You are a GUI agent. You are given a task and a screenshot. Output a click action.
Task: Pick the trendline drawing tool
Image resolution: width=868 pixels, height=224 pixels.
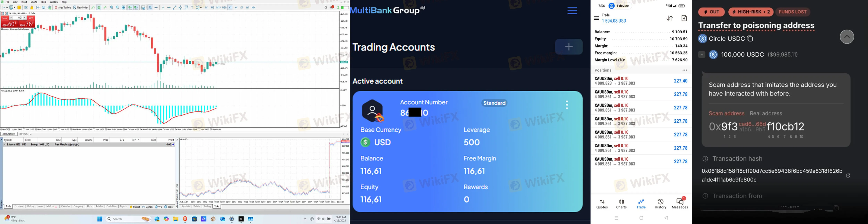[x=174, y=7]
